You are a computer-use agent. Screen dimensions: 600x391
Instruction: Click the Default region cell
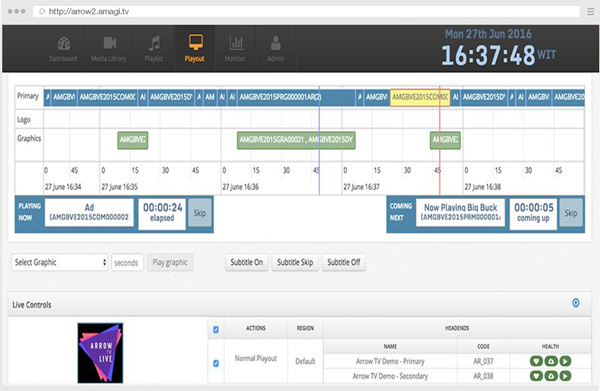(305, 361)
